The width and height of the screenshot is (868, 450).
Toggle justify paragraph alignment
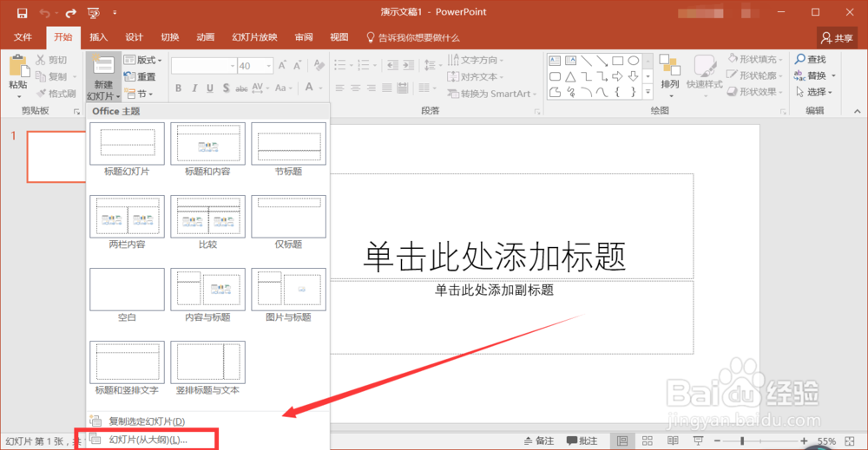[387, 88]
